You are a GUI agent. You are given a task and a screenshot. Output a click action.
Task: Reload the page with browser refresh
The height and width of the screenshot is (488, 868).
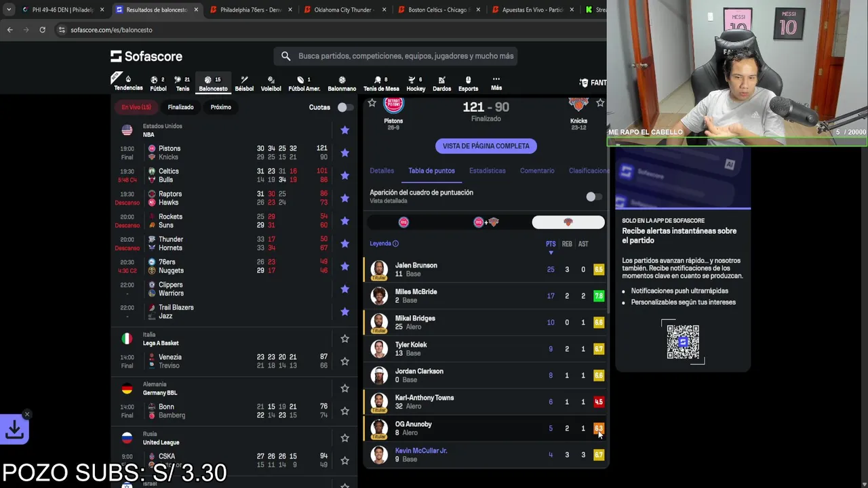42,30
